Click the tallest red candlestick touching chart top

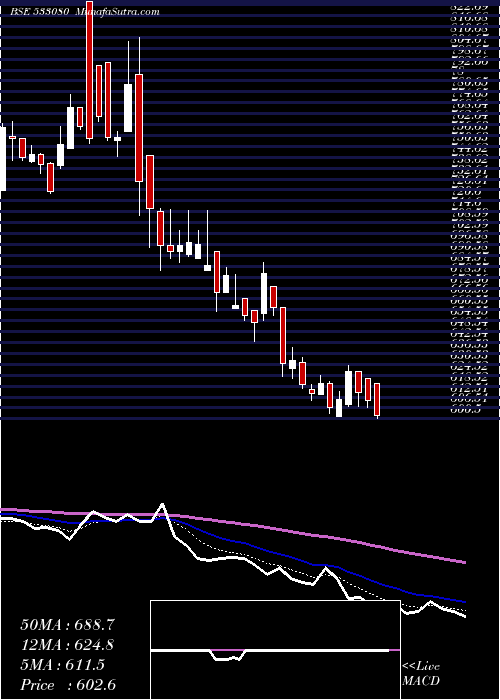pyautogui.click(x=90, y=70)
